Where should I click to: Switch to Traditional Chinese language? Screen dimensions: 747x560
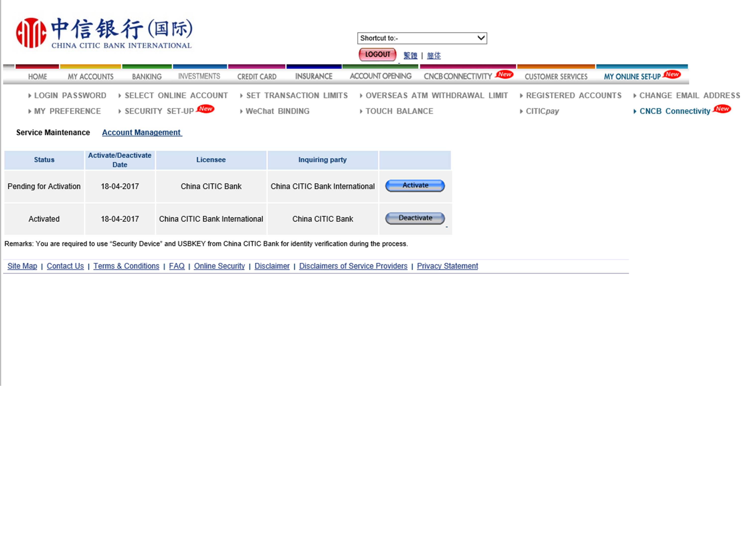tap(410, 55)
